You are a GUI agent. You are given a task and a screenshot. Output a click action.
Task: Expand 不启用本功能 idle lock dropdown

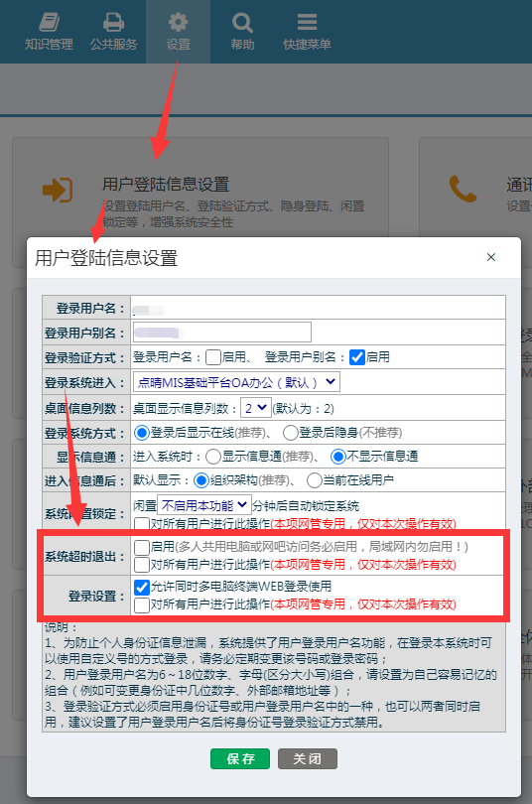click(x=204, y=505)
